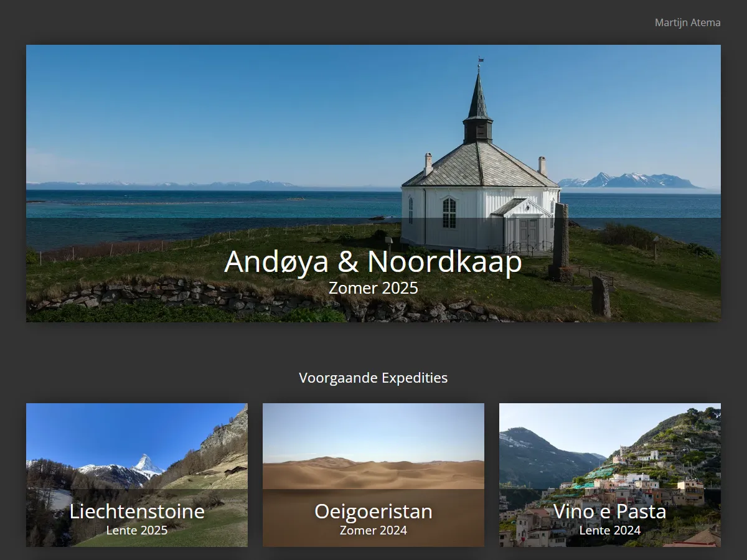Screen dimensions: 747x560
Task: Click Lente 2025 under Liechtenstoine
Action: point(137,530)
